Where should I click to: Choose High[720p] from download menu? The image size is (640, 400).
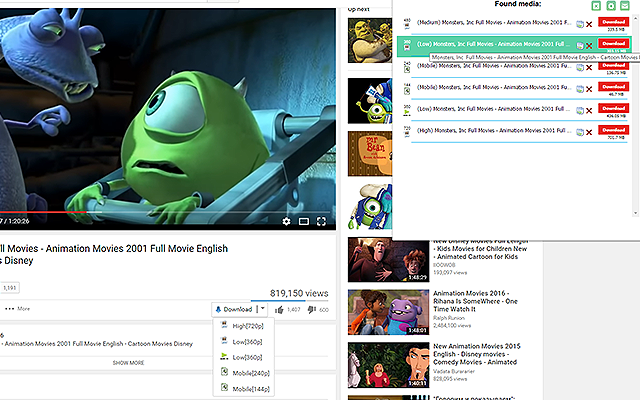pyautogui.click(x=243, y=326)
